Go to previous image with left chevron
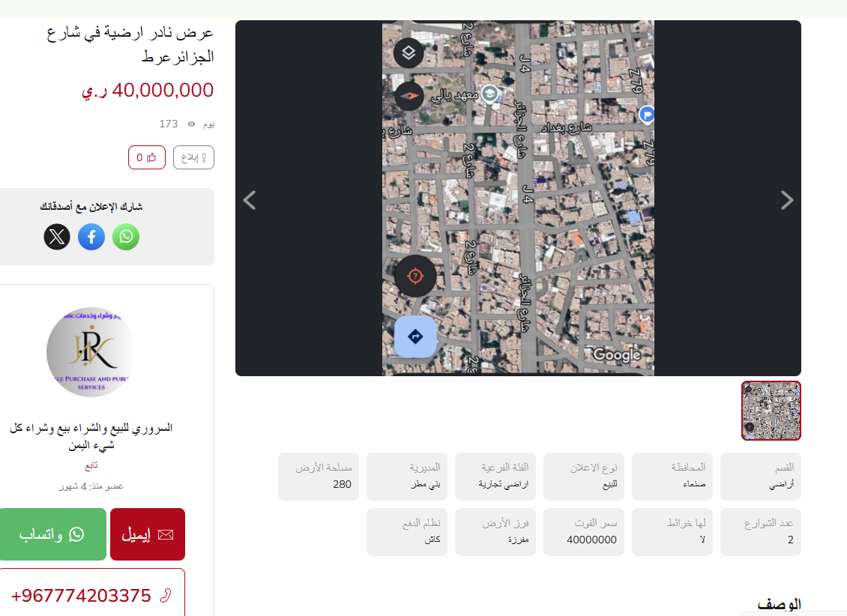Screen dimensions: 847x616 coord(250,200)
